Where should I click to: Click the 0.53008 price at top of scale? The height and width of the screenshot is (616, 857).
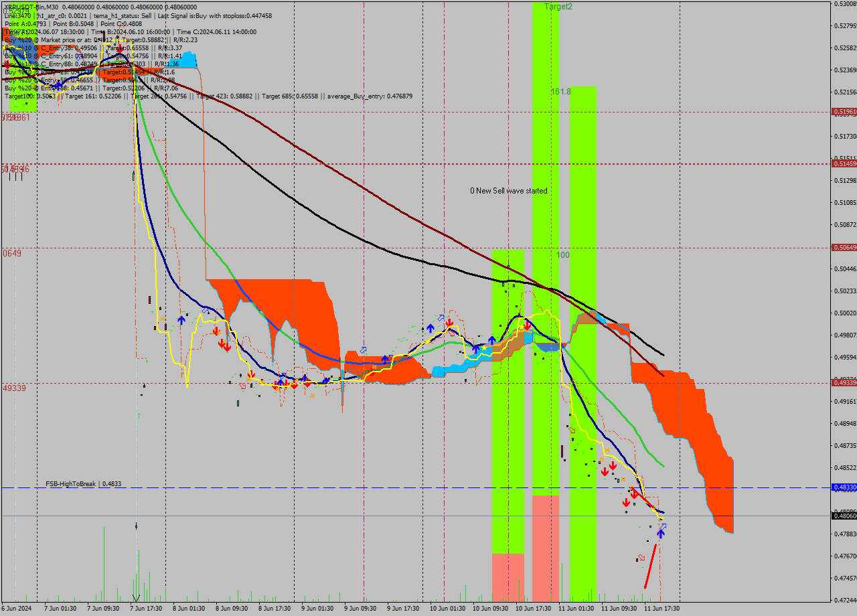(846, 4)
